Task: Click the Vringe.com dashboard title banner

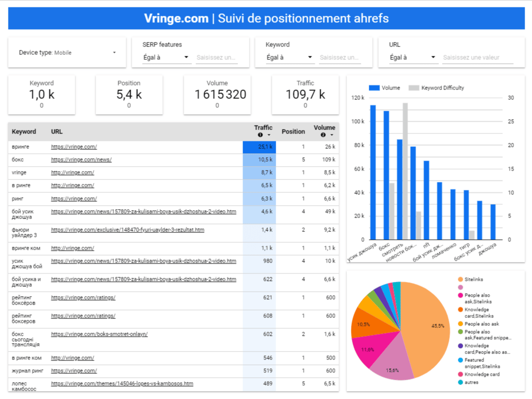Action: [x=266, y=18]
